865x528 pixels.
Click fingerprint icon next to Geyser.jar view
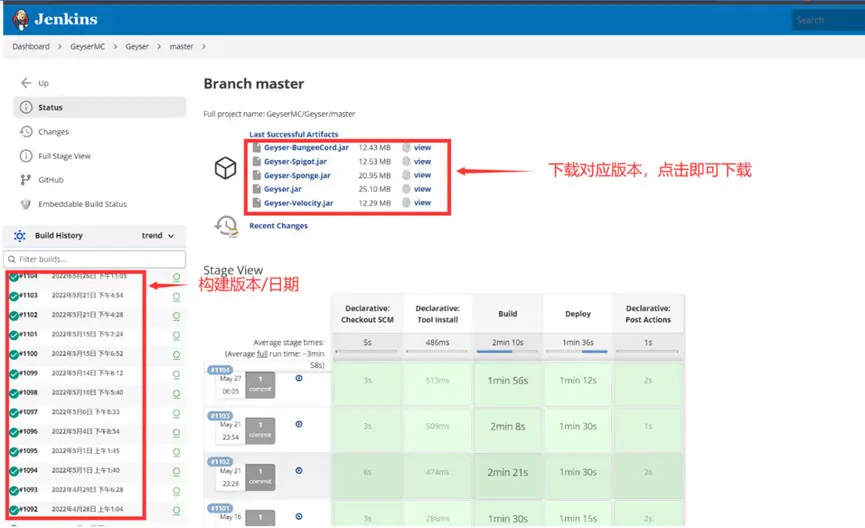(x=407, y=189)
